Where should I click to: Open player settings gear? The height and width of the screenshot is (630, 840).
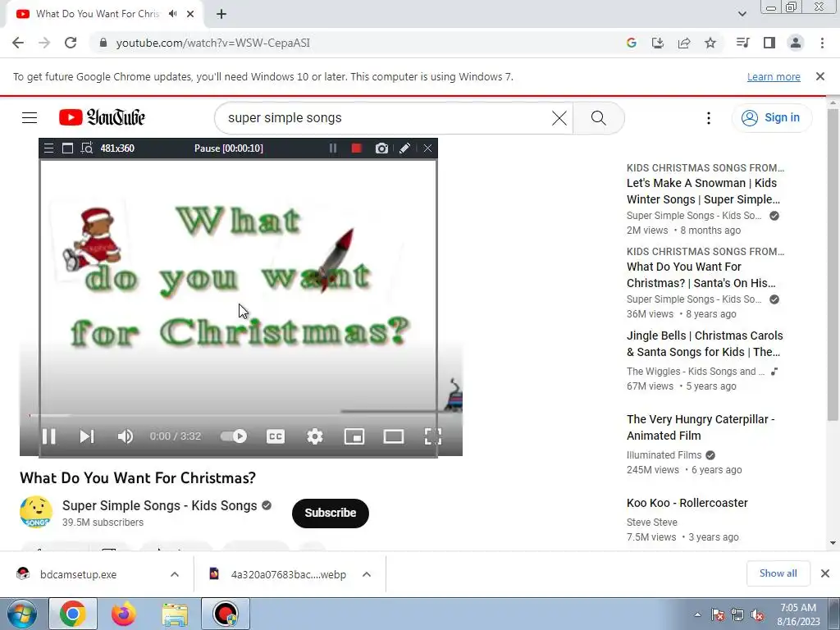click(x=315, y=436)
